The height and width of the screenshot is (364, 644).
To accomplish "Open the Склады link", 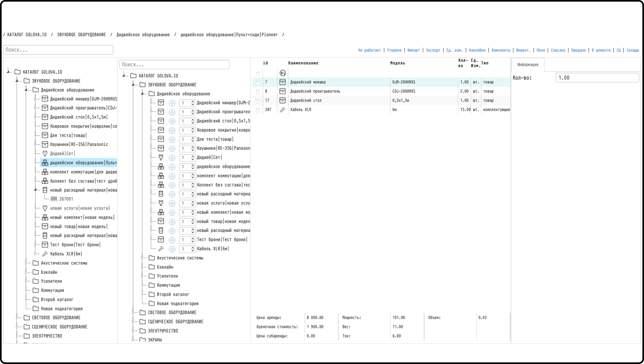I will [632, 50].
